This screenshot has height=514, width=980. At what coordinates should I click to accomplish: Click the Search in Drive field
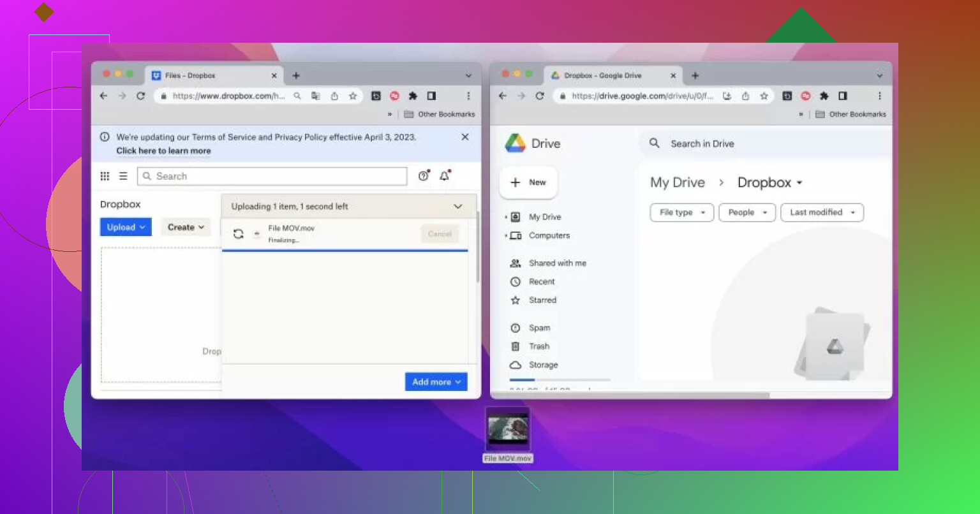pyautogui.click(x=766, y=143)
